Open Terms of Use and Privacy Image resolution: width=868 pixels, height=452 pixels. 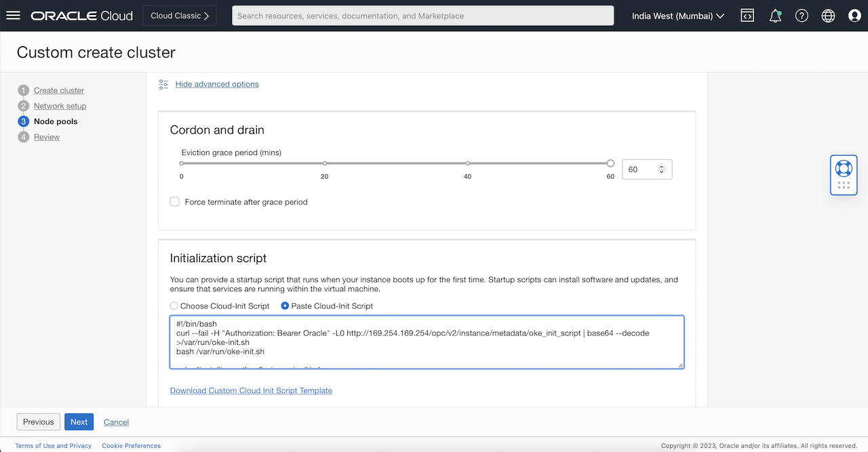(x=54, y=446)
